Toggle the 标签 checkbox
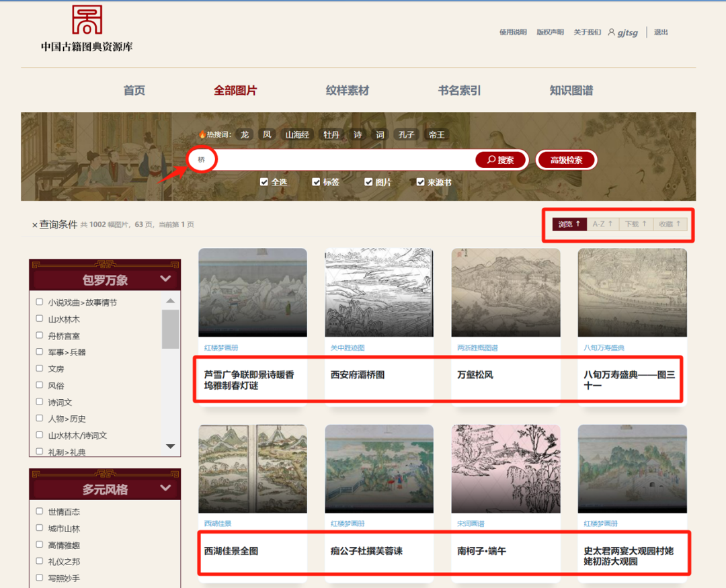Image resolution: width=726 pixels, height=588 pixels. click(316, 182)
